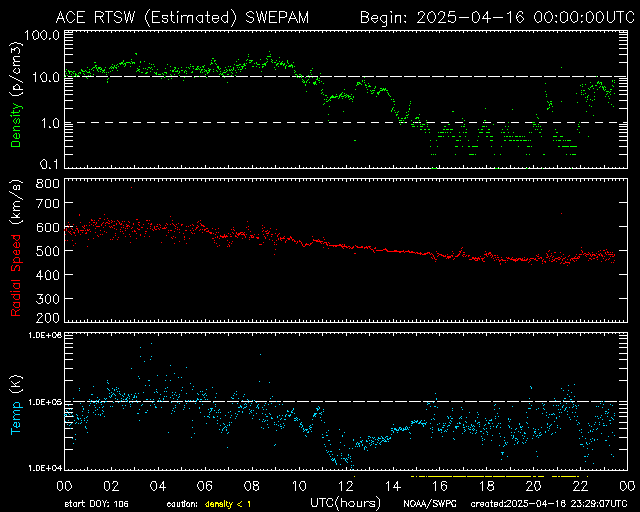
Task: Click the speed axis value '400'
Action: point(48,275)
